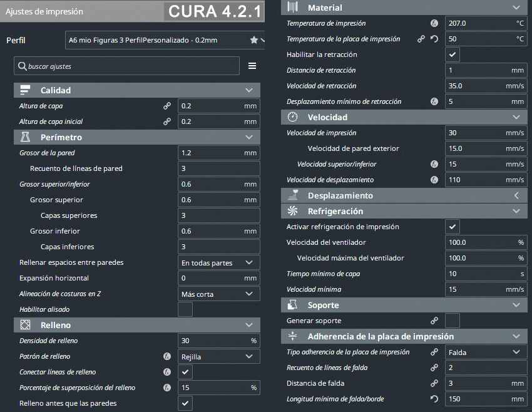Enable the Habilitar alisado checkbox
This screenshot has height=412, width=532.
pyautogui.click(x=185, y=309)
